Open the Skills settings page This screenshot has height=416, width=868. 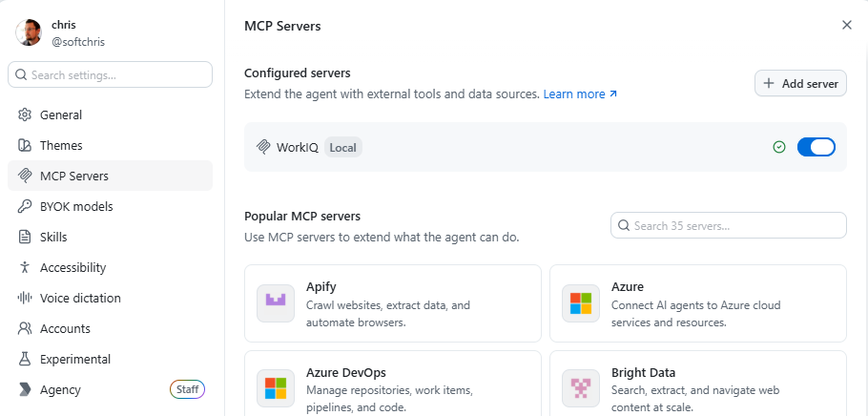[x=110, y=237]
